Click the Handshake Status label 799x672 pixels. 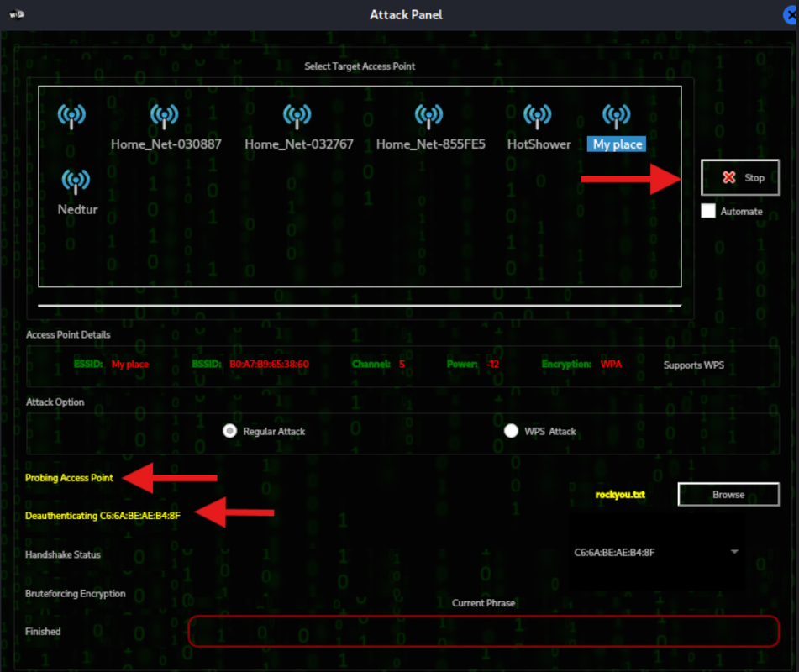pyautogui.click(x=63, y=555)
